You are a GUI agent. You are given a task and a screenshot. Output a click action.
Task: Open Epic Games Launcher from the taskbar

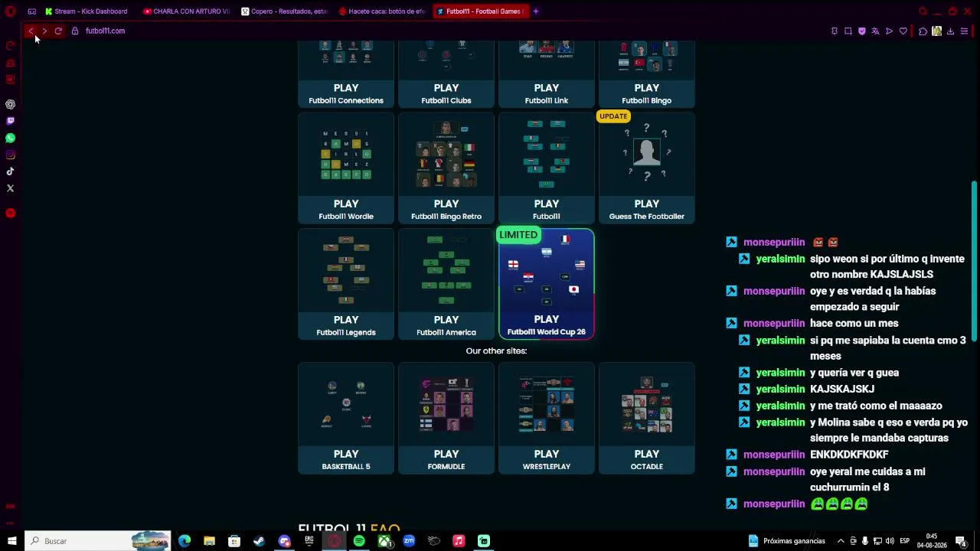309,541
